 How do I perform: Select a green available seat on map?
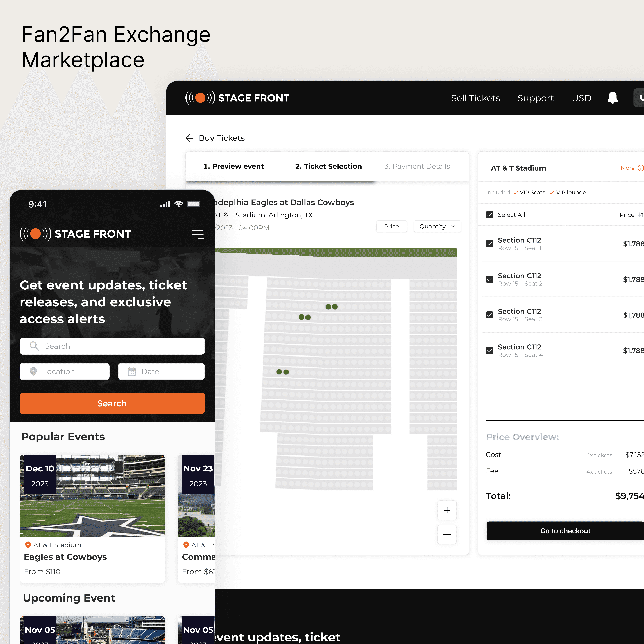[x=328, y=307]
